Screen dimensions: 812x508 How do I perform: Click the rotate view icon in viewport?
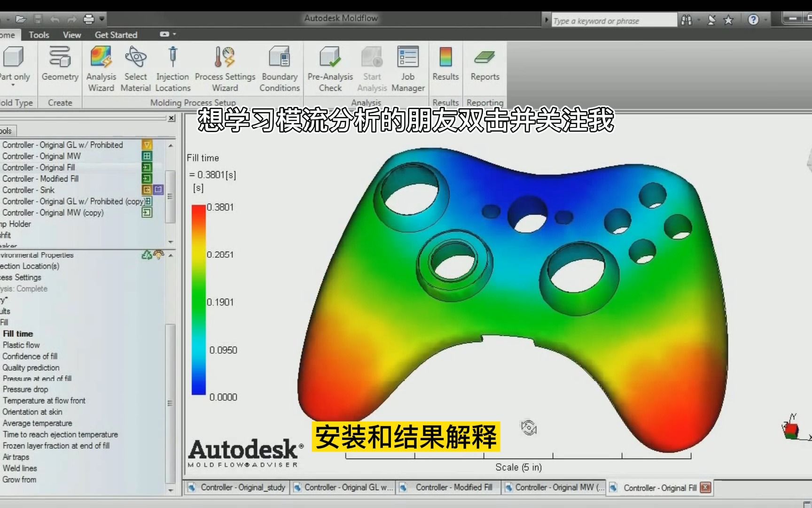pos(529,428)
